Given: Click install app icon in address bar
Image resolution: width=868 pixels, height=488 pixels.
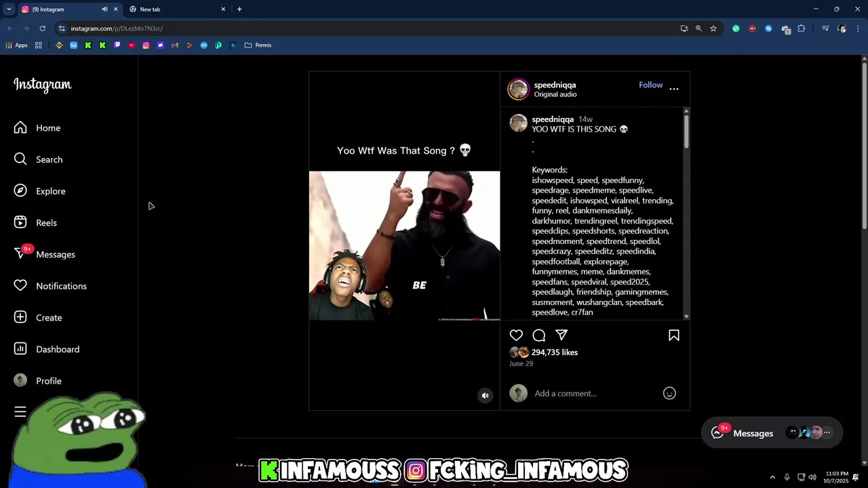Looking at the screenshot, I should pos(684,28).
